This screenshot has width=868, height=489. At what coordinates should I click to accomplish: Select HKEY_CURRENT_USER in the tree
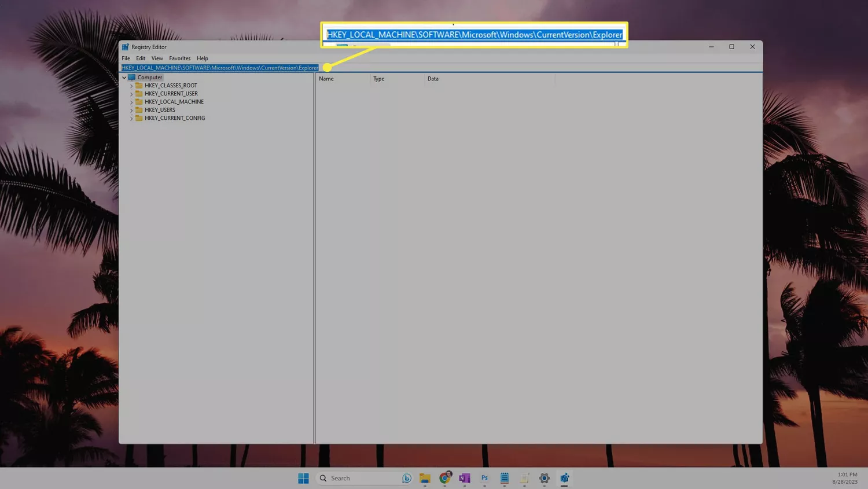pyautogui.click(x=171, y=94)
